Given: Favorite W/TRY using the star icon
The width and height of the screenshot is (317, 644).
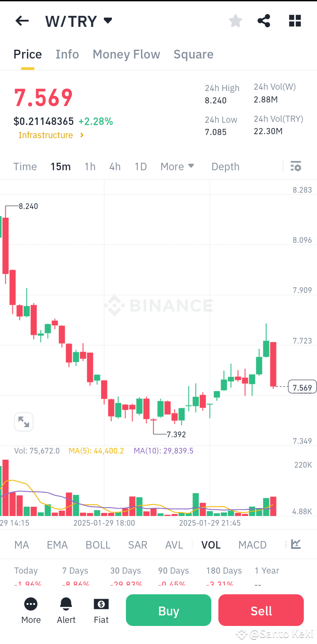Looking at the screenshot, I should click(235, 21).
